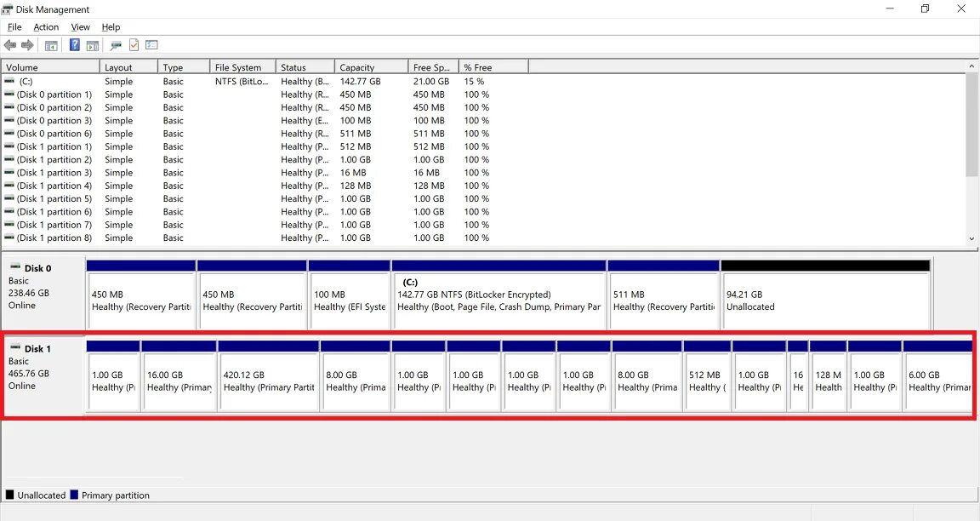Sort by the Volume column header
980x521 pixels.
(x=51, y=67)
